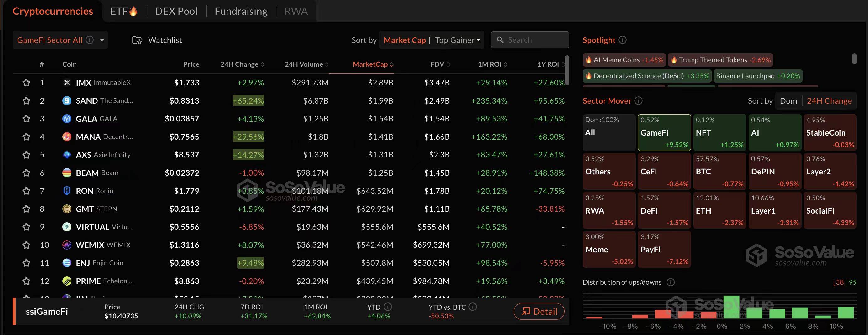This screenshot has width=868, height=335.
Task: Star the BEAM coin row
Action: coord(26,173)
